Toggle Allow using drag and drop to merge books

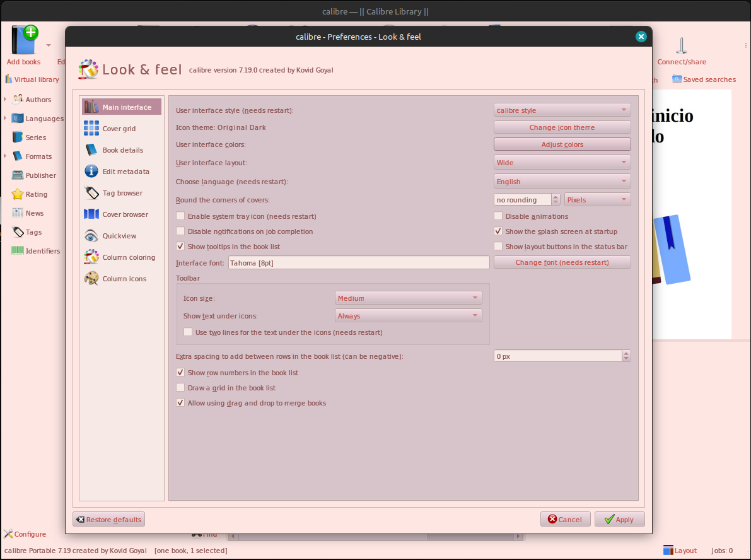pyautogui.click(x=180, y=403)
